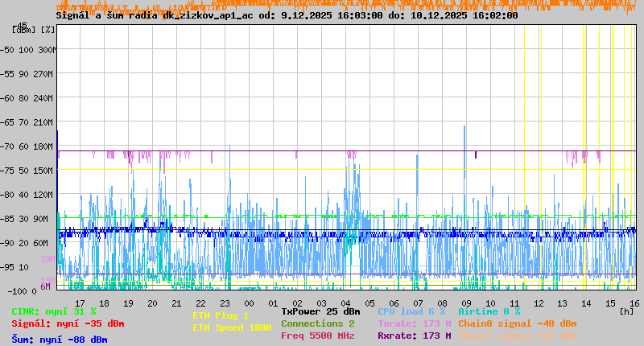Screen dimensions: 644x346
Task: Click the yellow ETH Plug legend entry
Action: [221, 315]
